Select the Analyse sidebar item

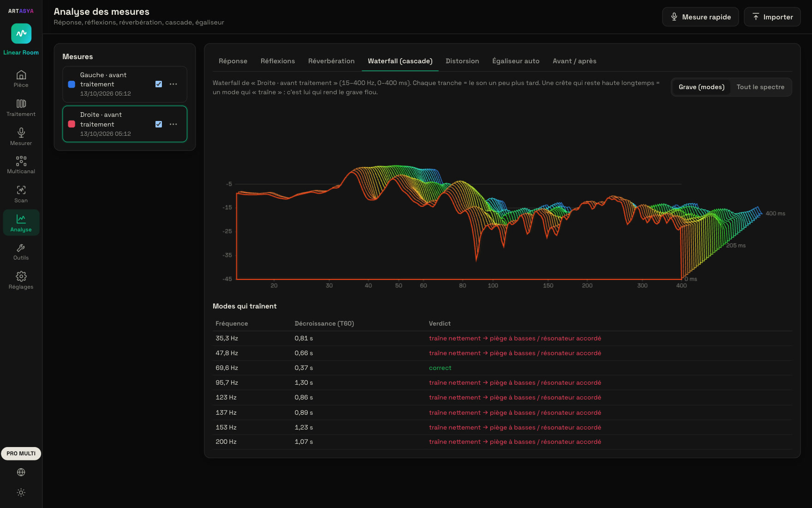click(x=21, y=223)
